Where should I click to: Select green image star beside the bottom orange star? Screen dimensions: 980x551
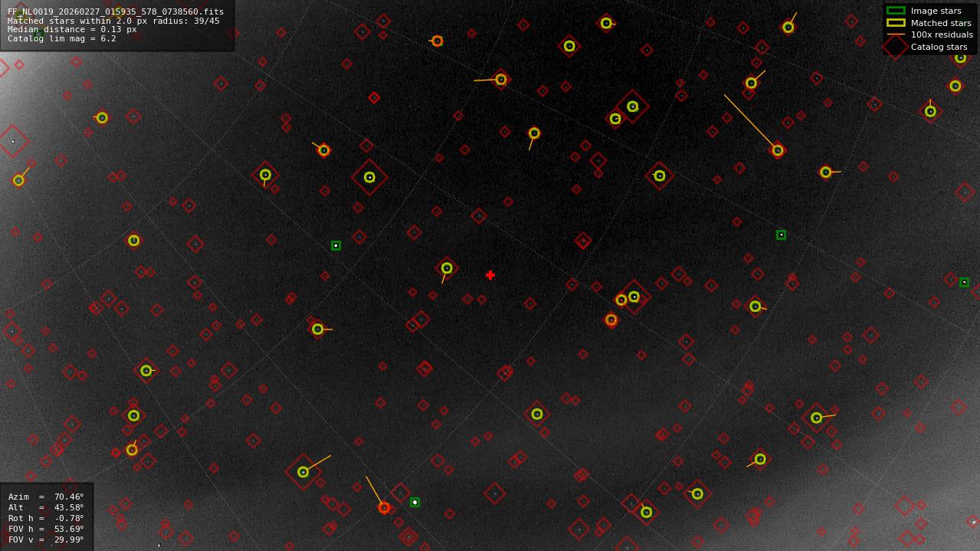[415, 503]
